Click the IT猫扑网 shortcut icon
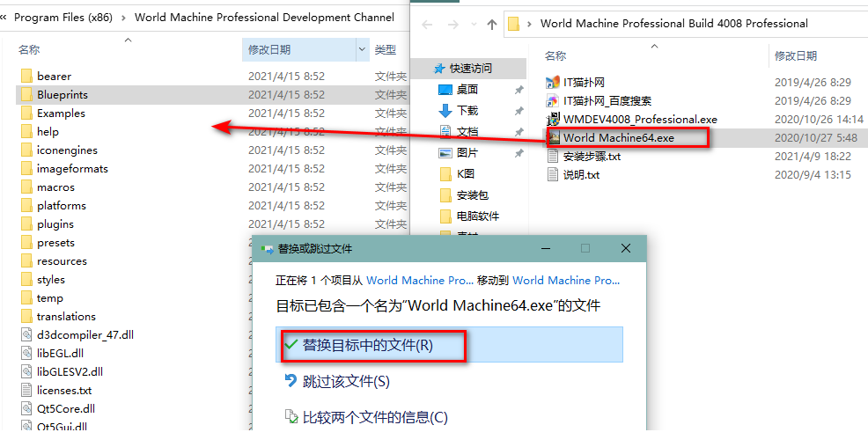 click(553, 83)
